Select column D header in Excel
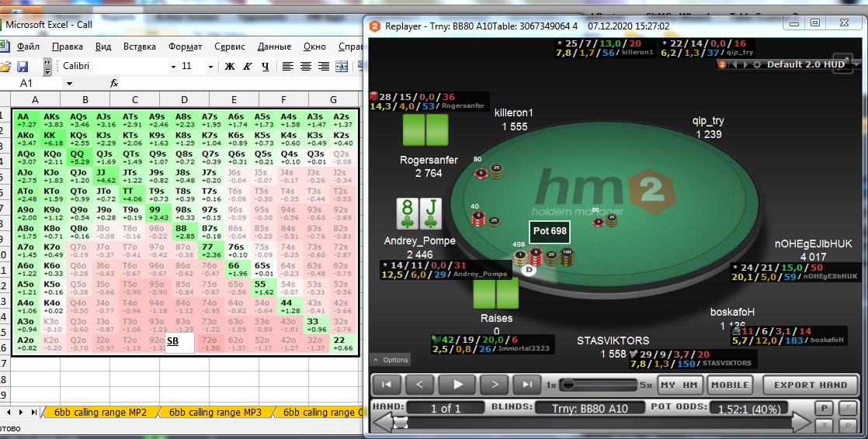The width and height of the screenshot is (868, 439). click(x=184, y=99)
